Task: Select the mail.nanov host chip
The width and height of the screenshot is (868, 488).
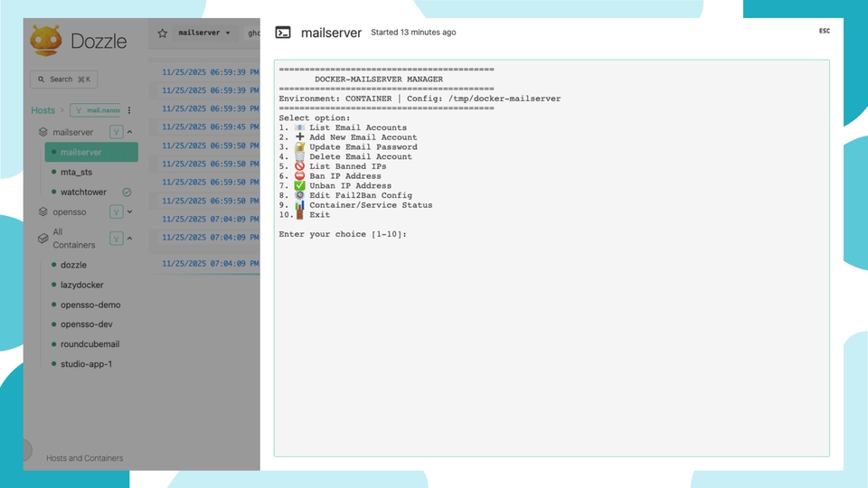Action: (x=95, y=110)
